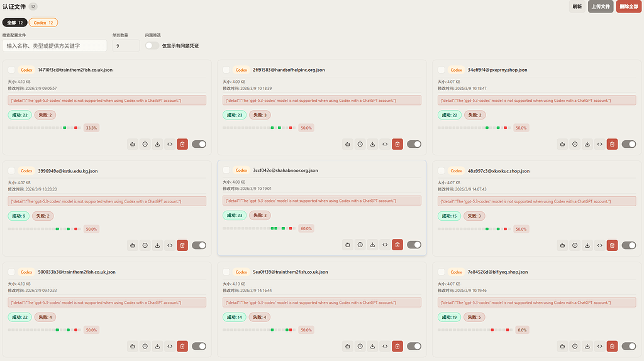Show info for 34eff9f4@pxeprny.shop.json

(575, 144)
